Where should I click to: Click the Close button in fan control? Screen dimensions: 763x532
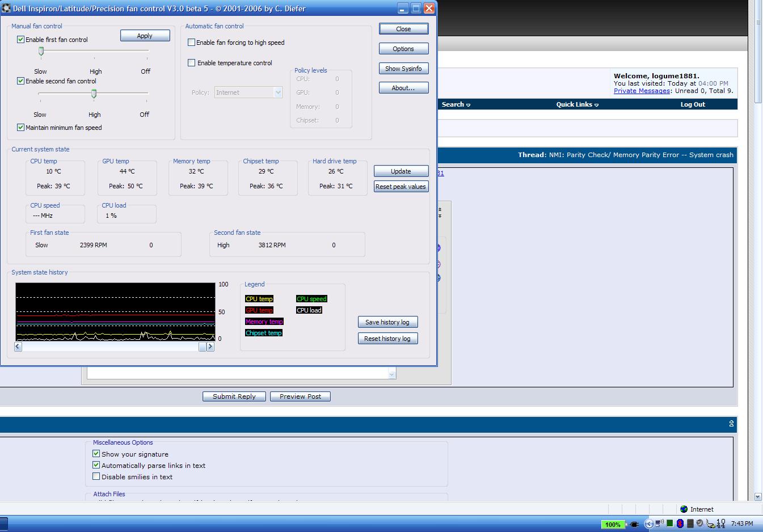(x=403, y=29)
